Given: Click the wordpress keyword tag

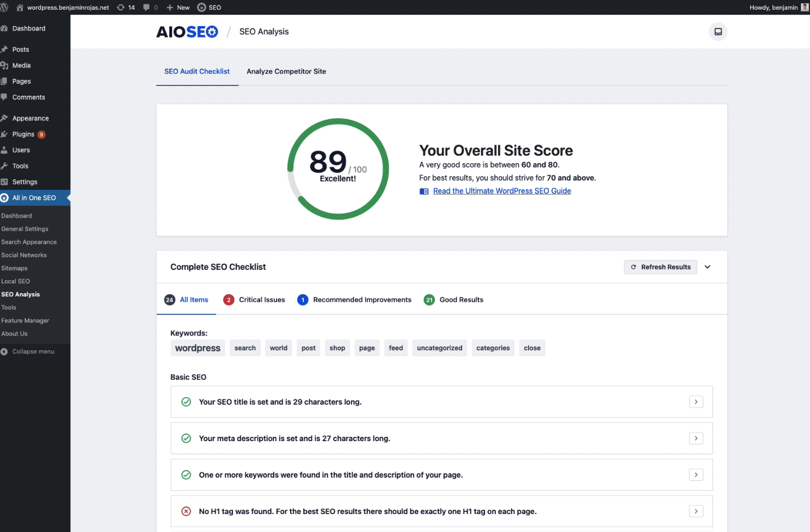Looking at the screenshot, I should pyautogui.click(x=198, y=348).
